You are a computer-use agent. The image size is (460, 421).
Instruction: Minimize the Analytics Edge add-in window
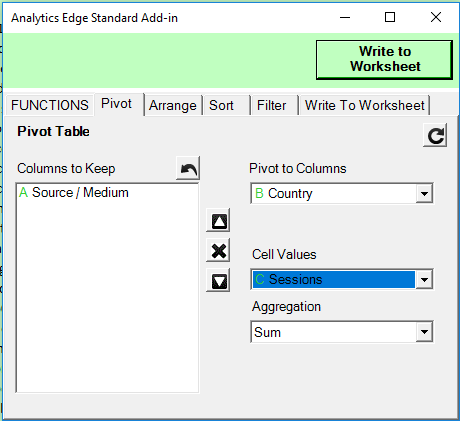(345, 17)
